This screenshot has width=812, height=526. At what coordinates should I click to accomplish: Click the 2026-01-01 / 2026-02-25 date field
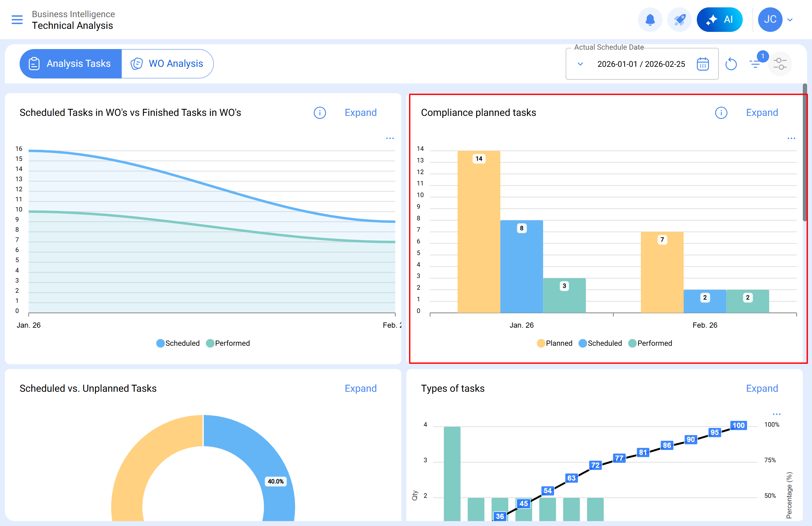point(641,64)
